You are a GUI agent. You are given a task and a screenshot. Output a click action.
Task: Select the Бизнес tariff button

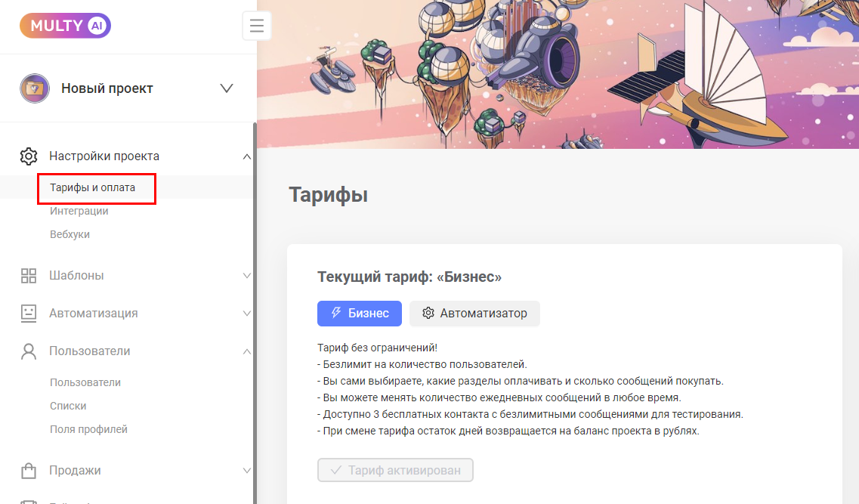[x=360, y=314]
